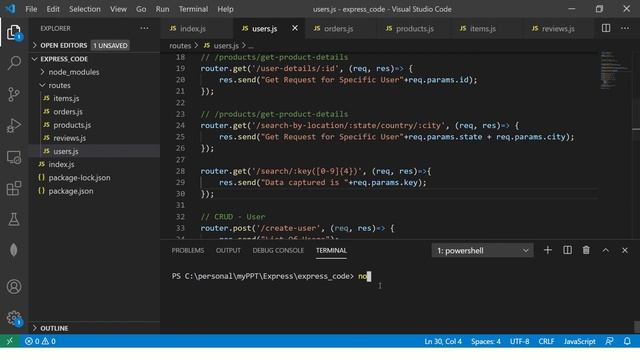Open the Search view in activity bar
640x360 pixels.
14,63
